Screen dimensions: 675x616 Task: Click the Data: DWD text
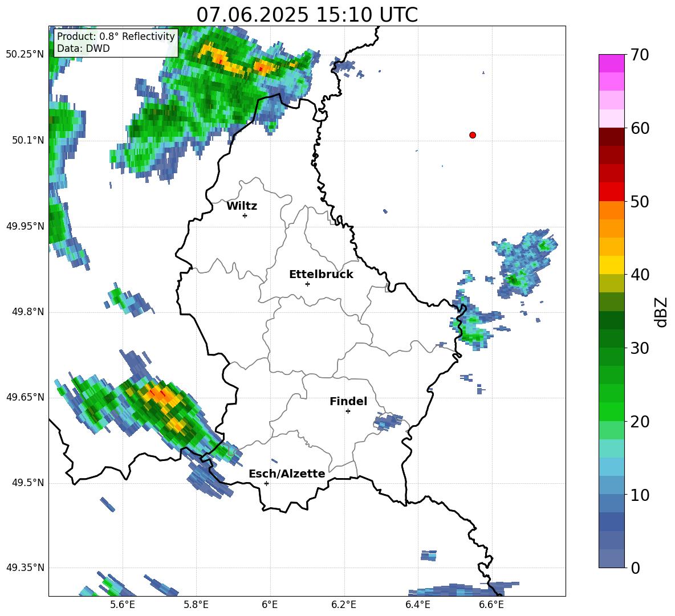pyautogui.click(x=83, y=48)
